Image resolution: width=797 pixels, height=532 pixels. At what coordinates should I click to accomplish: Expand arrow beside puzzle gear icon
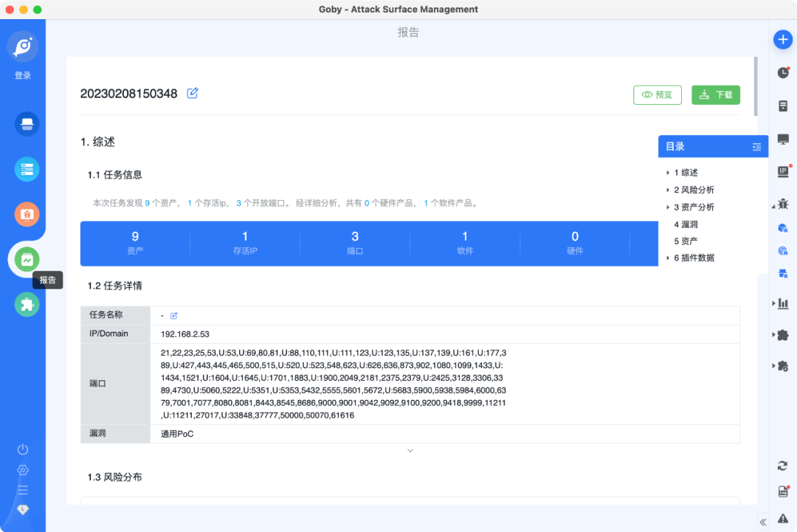(773, 366)
